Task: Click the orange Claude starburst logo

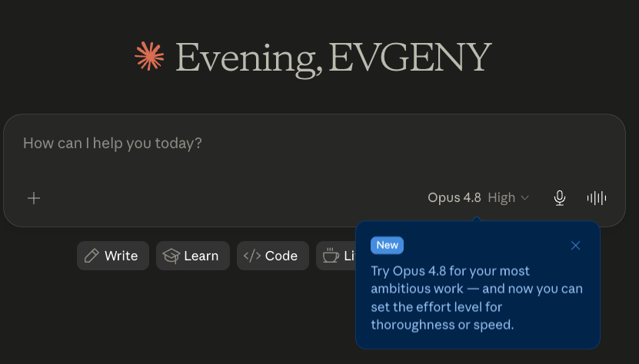Action: [x=150, y=56]
